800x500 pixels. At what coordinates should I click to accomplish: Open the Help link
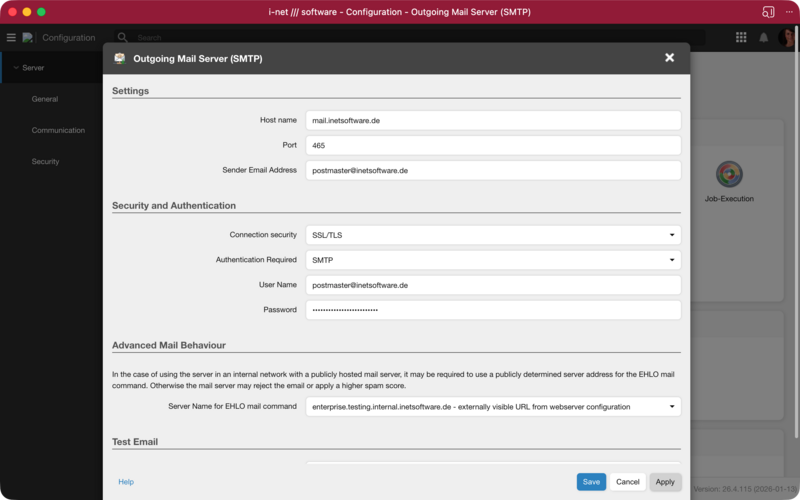[x=126, y=482]
